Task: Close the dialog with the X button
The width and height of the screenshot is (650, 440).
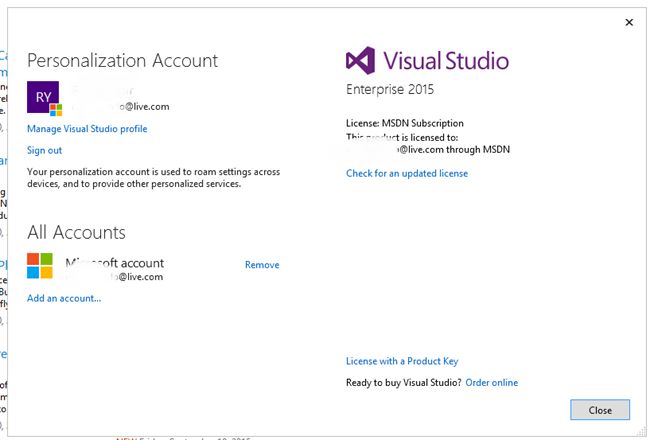Action: (629, 22)
